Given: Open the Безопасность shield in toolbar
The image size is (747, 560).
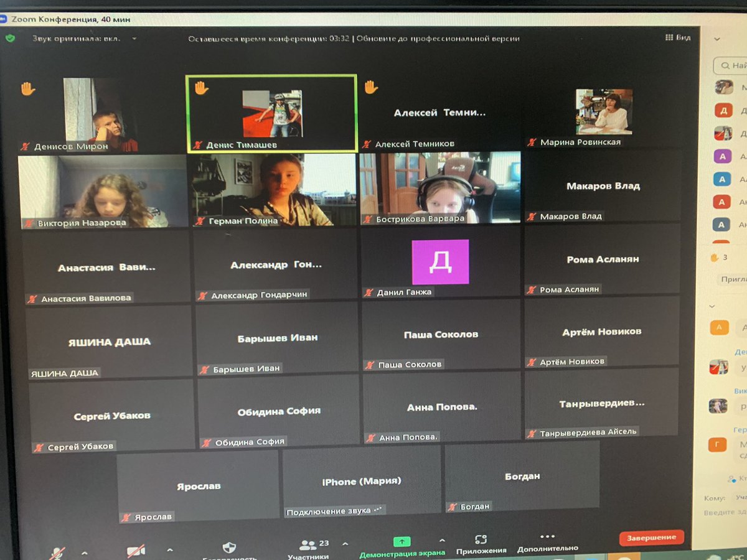Looking at the screenshot, I should [230, 549].
